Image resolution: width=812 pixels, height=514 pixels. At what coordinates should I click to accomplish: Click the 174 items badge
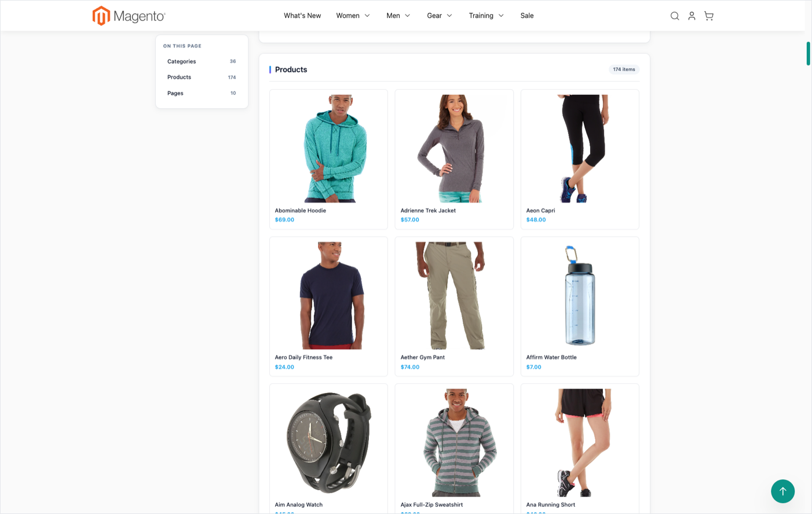[x=624, y=69]
